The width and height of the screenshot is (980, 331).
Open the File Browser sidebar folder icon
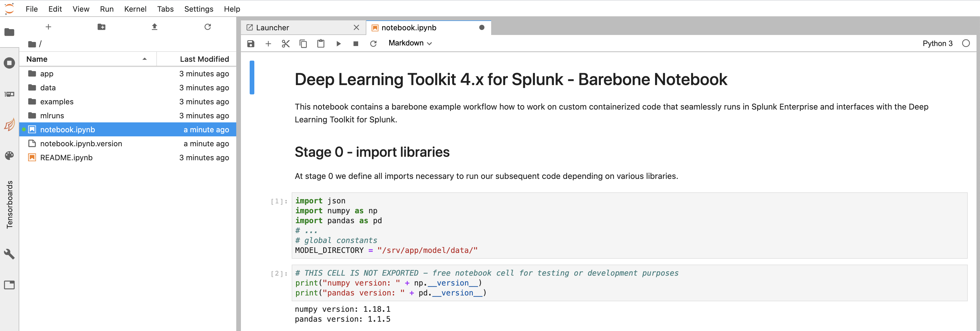[x=9, y=32]
